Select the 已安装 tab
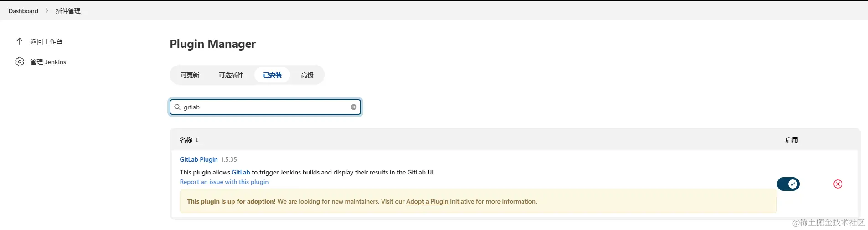 pos(272,75)
